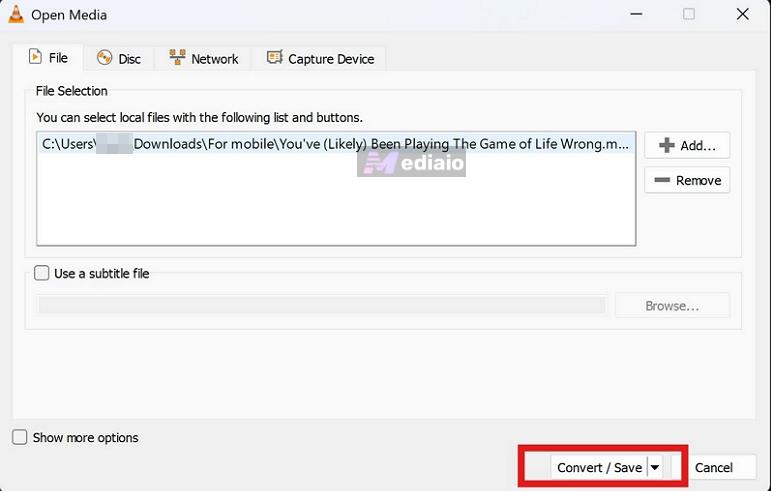
Task: Close the Open Media dialog
Action: click(x=742, y=14)
